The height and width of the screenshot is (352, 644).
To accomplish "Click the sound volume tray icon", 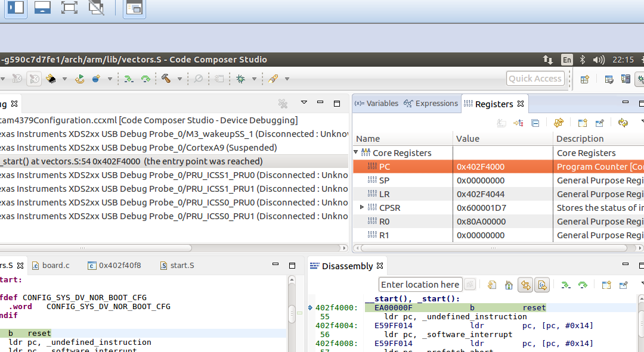I will pos(599,60).
